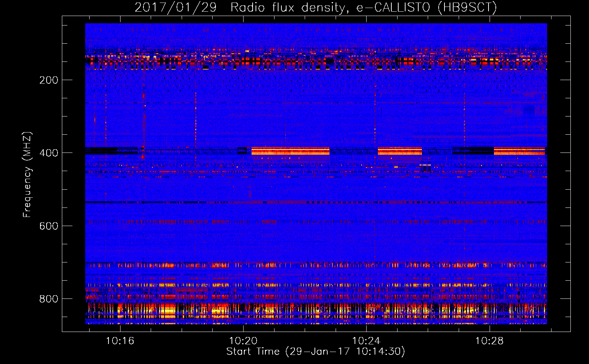589x364 pixels.
Task: Click the 10:20 time axis label
Action: point(243,341)
